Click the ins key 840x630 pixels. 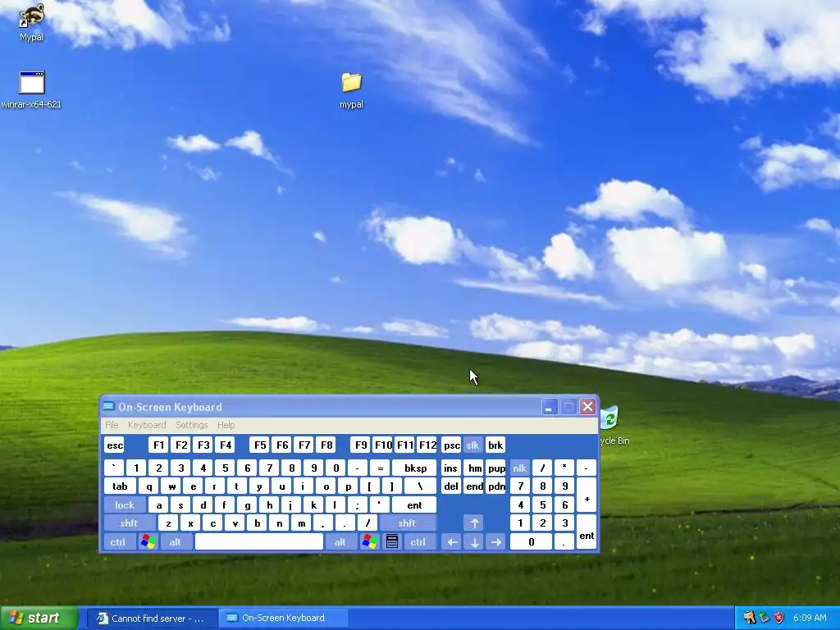pos(451,468)
